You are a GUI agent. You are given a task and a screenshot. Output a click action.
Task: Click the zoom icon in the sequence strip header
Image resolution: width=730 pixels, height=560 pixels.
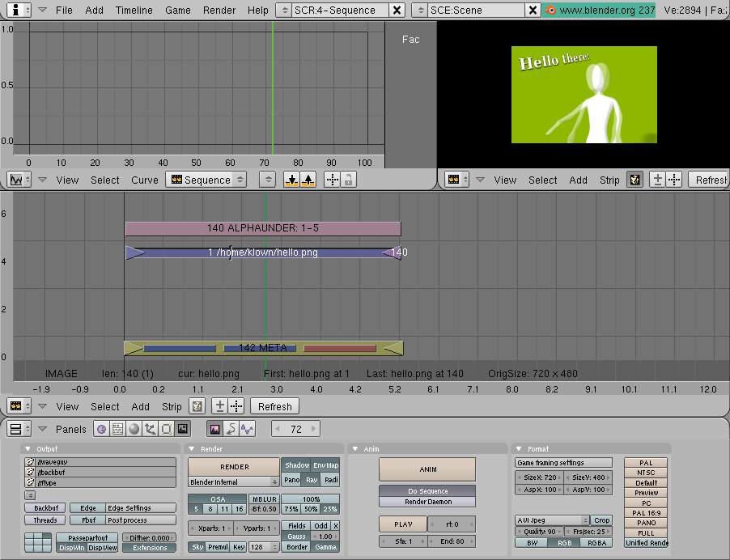click(x=220, y=406)
